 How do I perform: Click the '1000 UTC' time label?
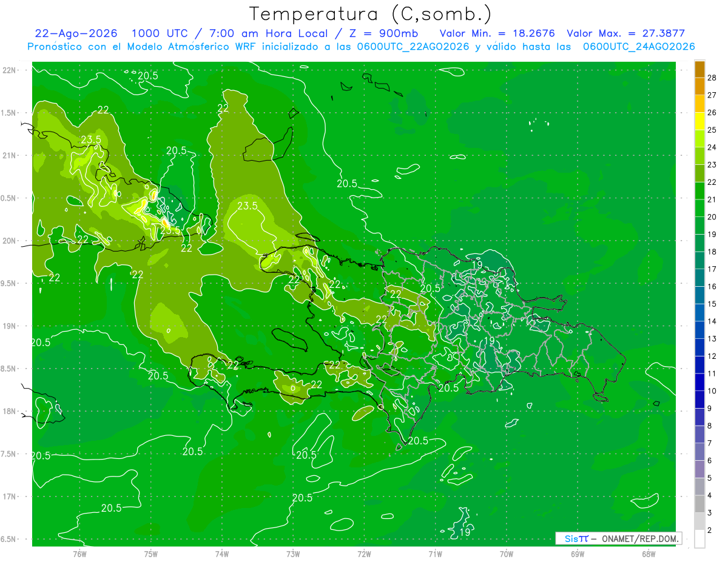[x=159, y=34]
